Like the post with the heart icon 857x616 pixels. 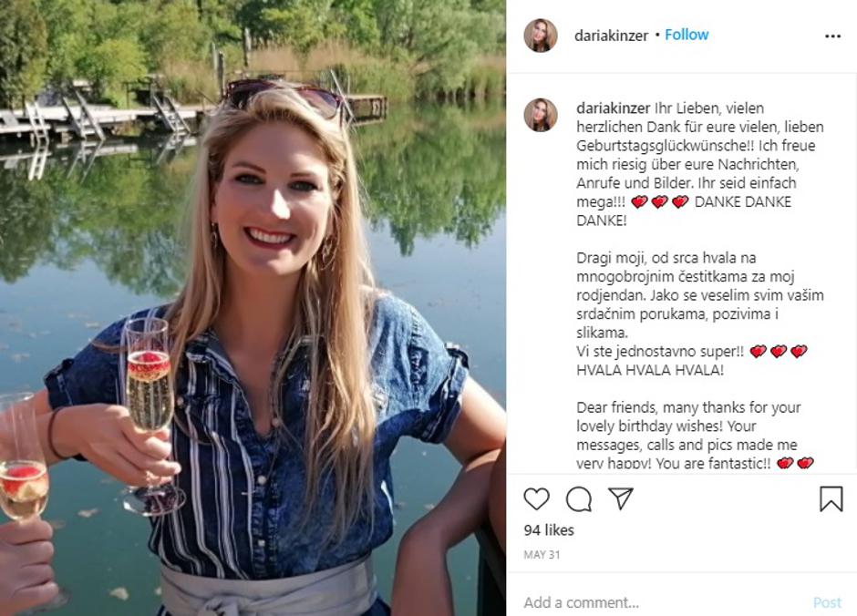coord(536,499)
